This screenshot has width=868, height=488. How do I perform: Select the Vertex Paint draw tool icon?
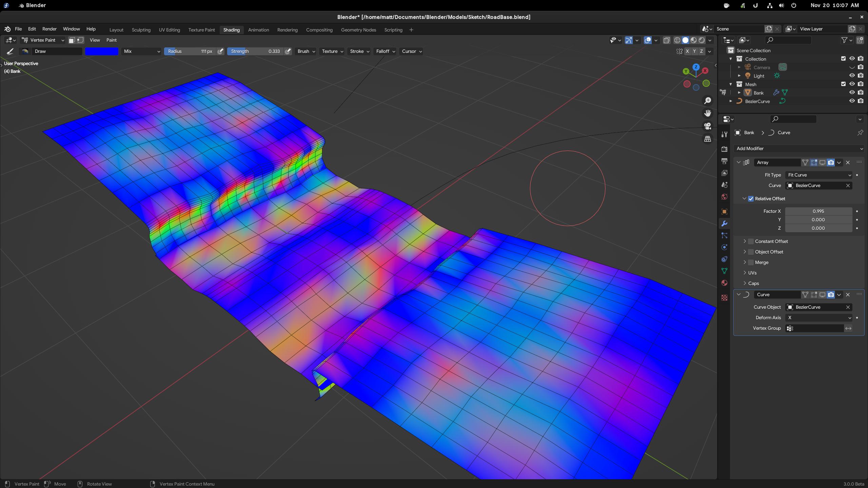click(9, 51)
